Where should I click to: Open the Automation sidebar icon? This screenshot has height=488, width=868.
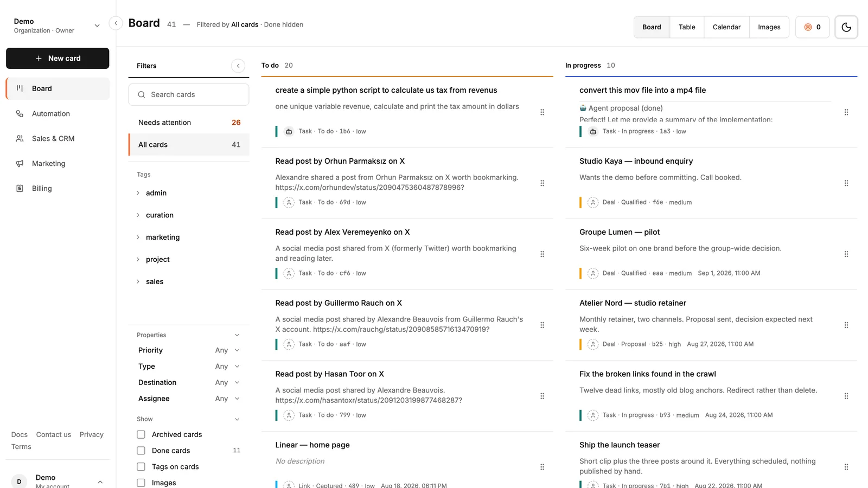click(x=20, y=113)
